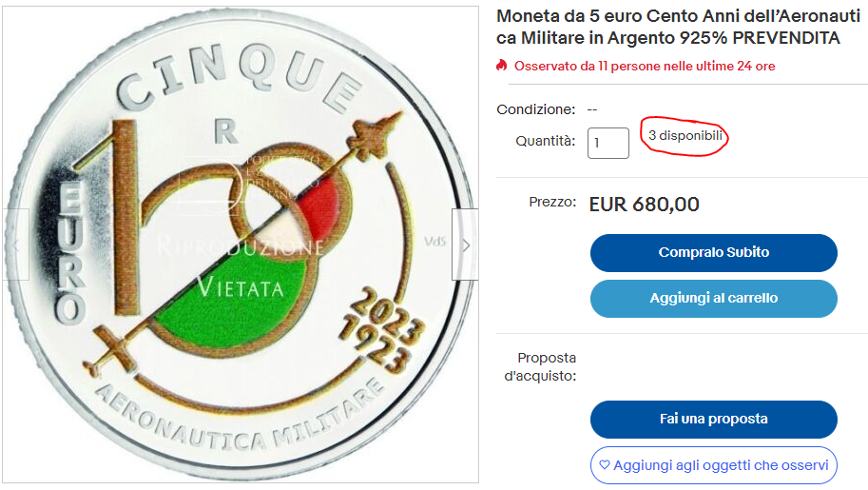Click the red flame popularity icon
868x490 pixels.
pyautogui.click(x=502, y=66)
